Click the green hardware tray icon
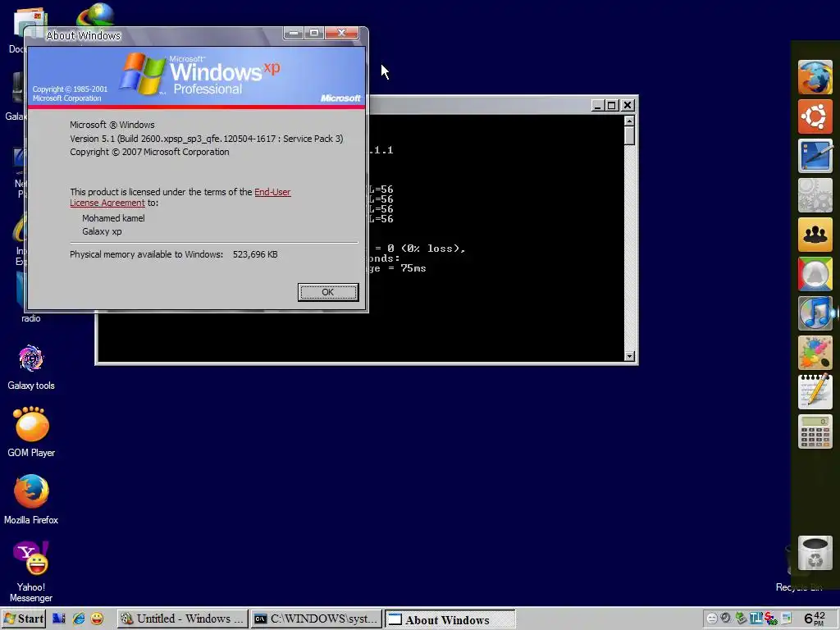The height and width of the screenshot is (630, 840). pos(741,619)
